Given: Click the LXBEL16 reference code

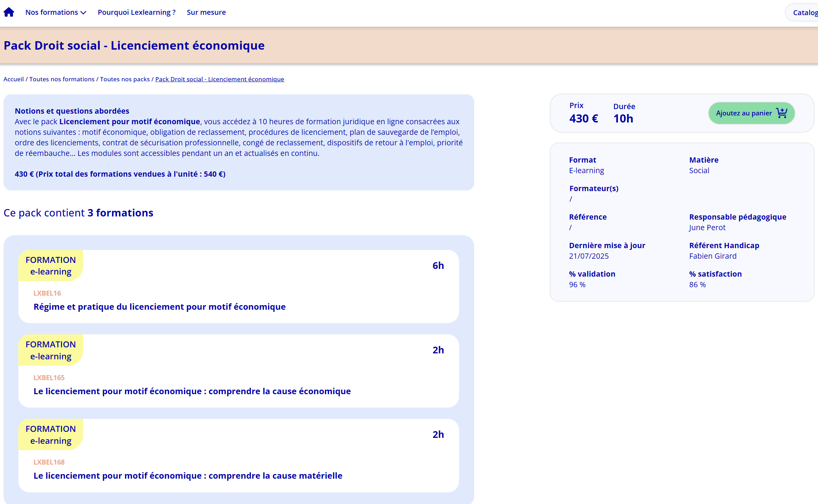Looking at the screenshot, I should coord(47,293).
